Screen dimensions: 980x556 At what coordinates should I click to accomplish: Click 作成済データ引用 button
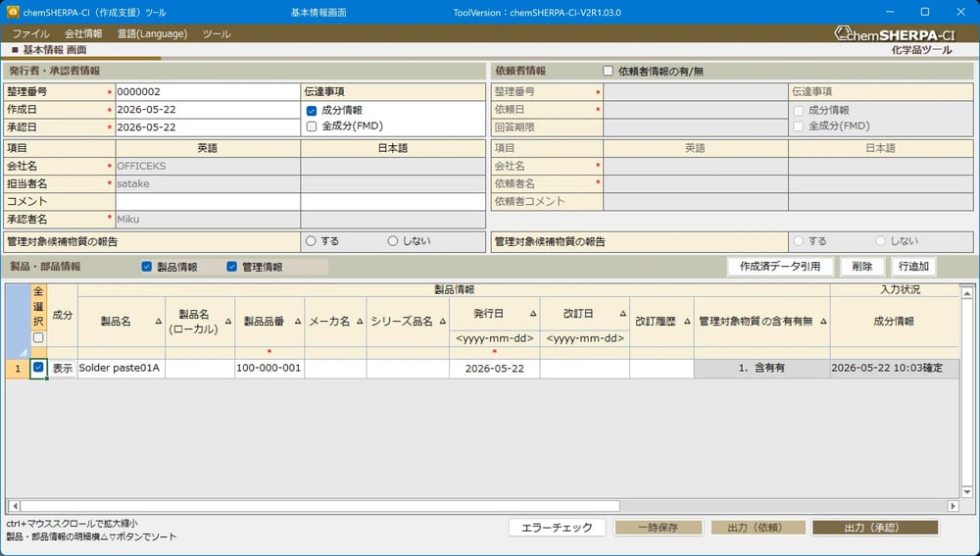pyautogui.click(x=780, y=267)
